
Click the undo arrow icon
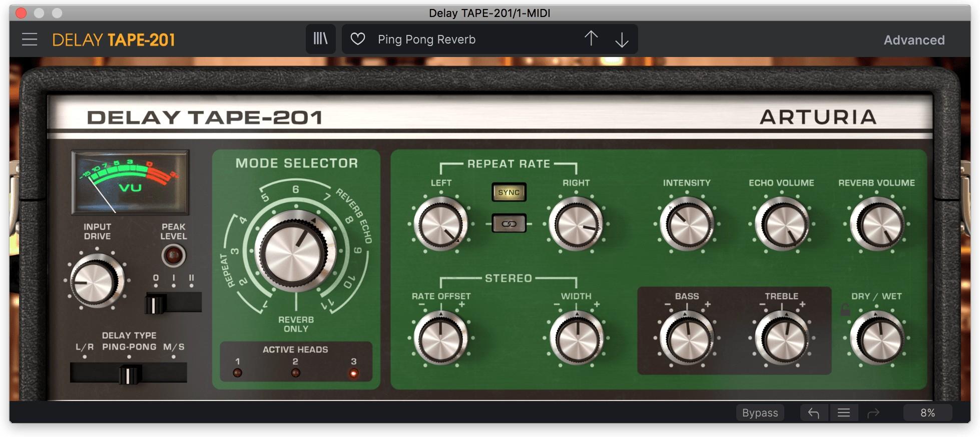814,413
